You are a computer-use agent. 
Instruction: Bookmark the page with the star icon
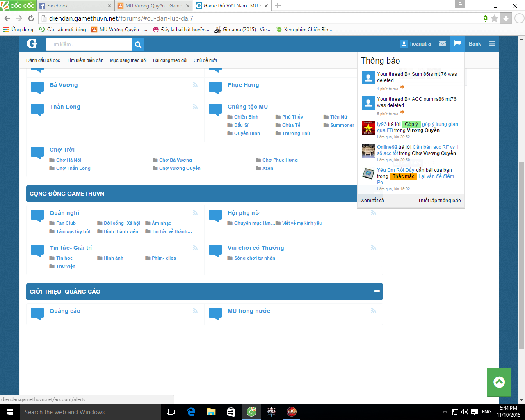click(495, 18)
